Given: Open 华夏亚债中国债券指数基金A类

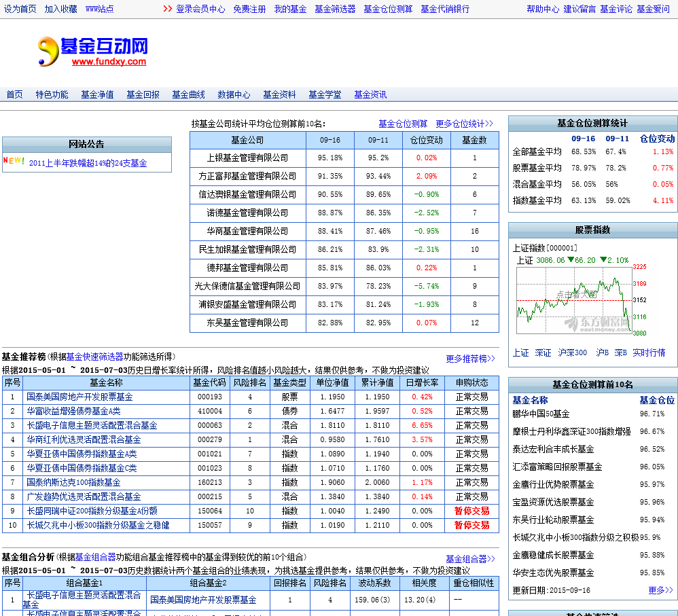Looking at the screenshot, I should click(x=82, y=454).
